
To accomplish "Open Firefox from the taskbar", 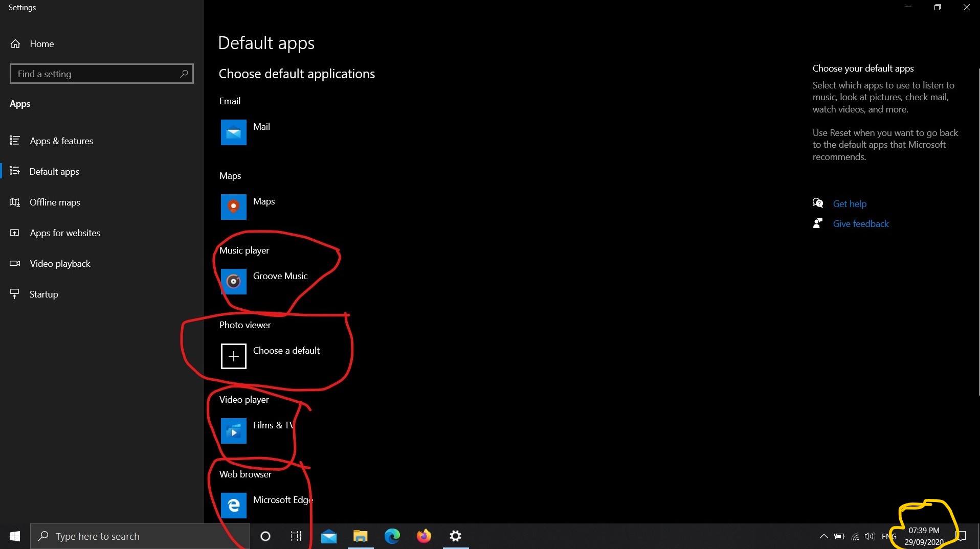I will pyautogui.click(x=424, y=536).
